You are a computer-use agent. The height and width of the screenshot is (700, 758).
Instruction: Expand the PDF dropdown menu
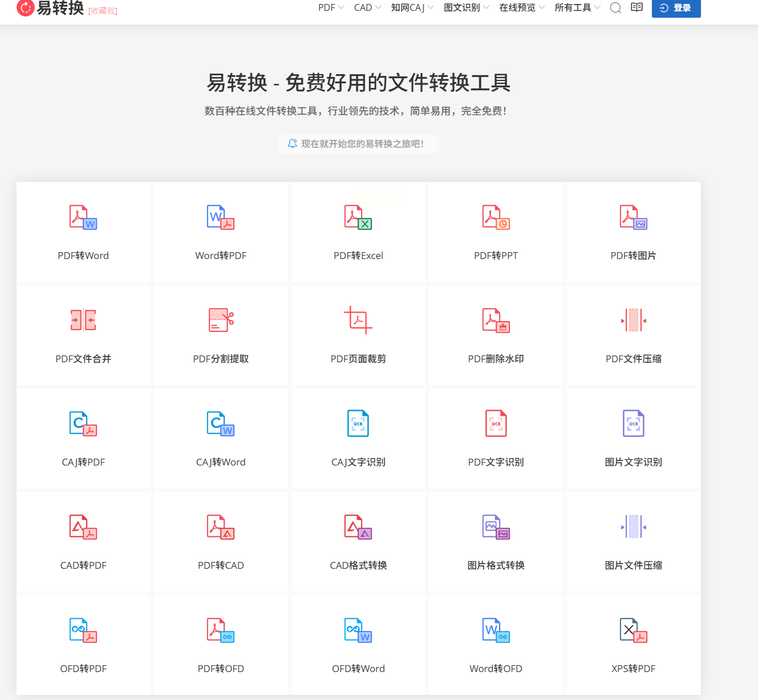tap(331, 7)
